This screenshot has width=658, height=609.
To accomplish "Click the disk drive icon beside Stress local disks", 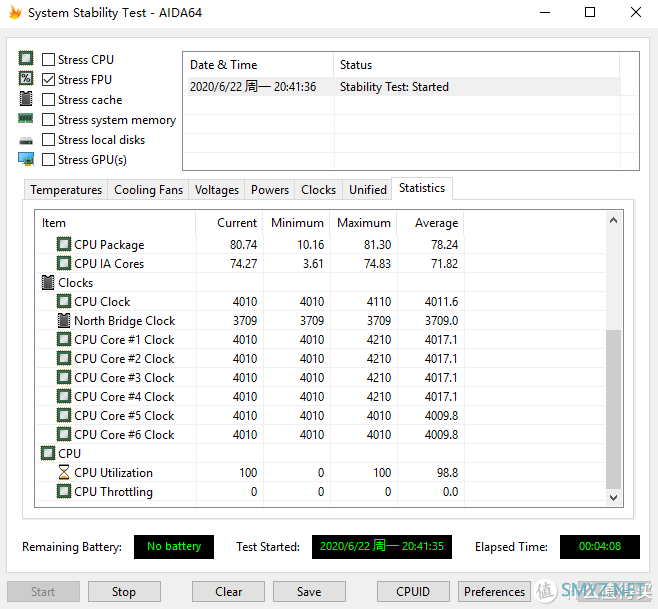I will tap(26, 141).
